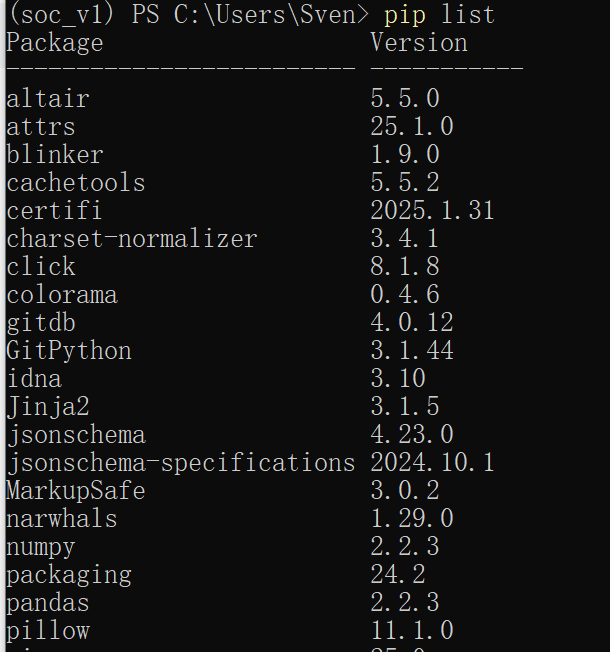610x652 pixels.
Task: Place cursor on colorama package name
Action: pos(62,295)
